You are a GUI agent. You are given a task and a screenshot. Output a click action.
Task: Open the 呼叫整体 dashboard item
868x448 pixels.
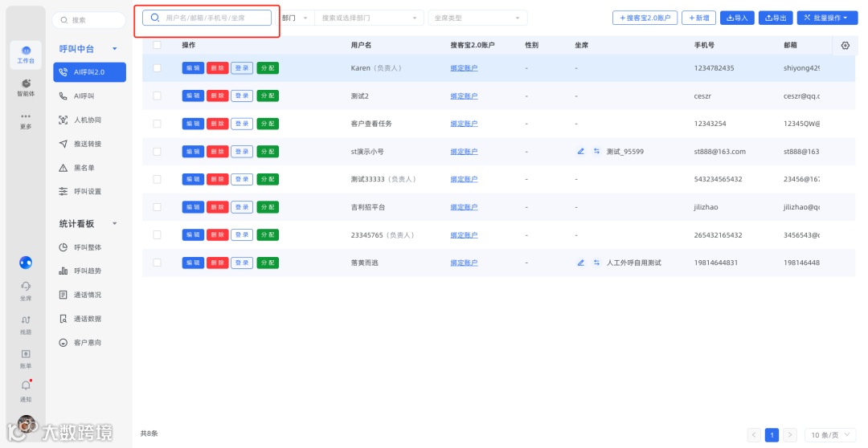(x=90, y=247)
